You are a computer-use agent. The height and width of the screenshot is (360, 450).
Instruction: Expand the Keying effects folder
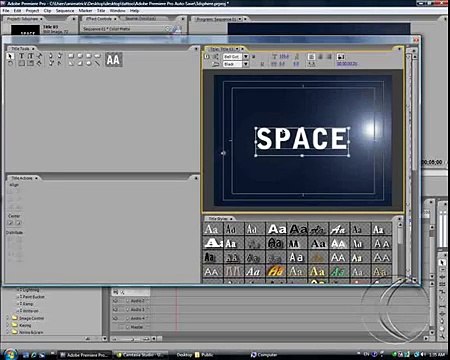coord(7,325)
